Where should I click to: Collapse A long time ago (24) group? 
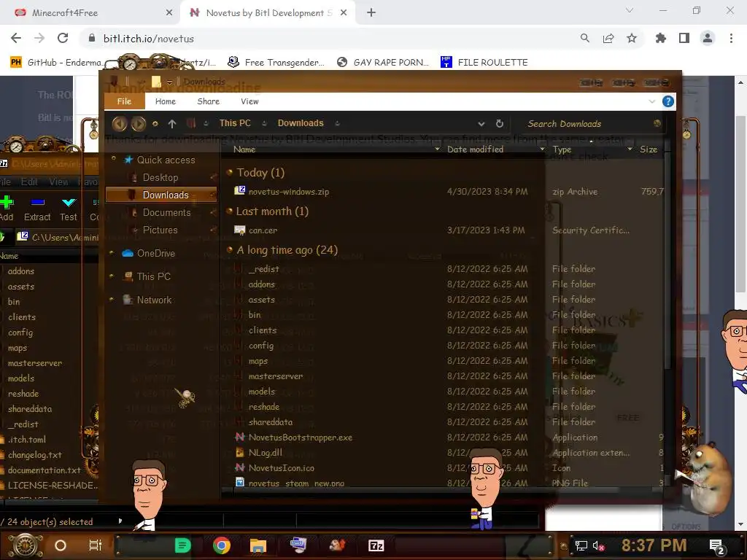[x=229, y=249]
